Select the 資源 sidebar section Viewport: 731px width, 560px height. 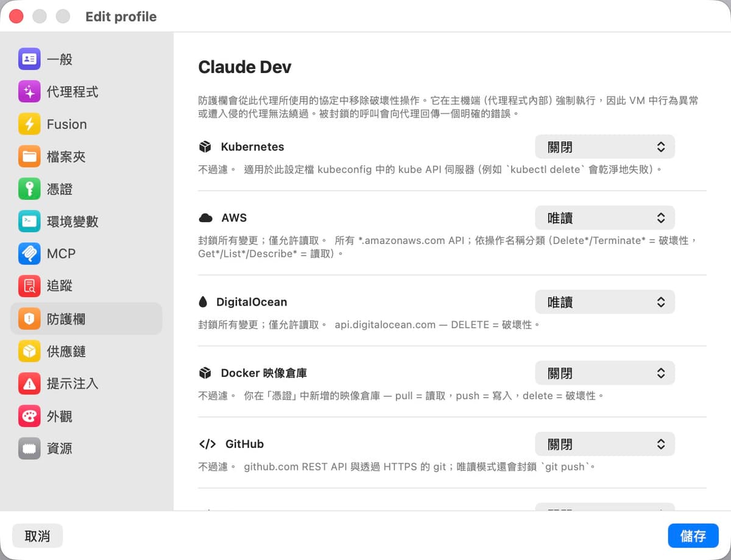point(87,449)
